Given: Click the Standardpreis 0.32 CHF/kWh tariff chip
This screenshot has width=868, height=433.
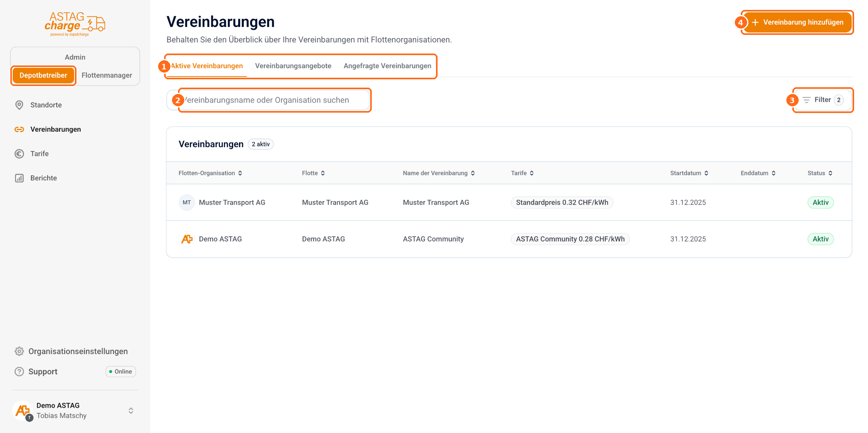Looking at the screenshot, I should coord(562,203).
